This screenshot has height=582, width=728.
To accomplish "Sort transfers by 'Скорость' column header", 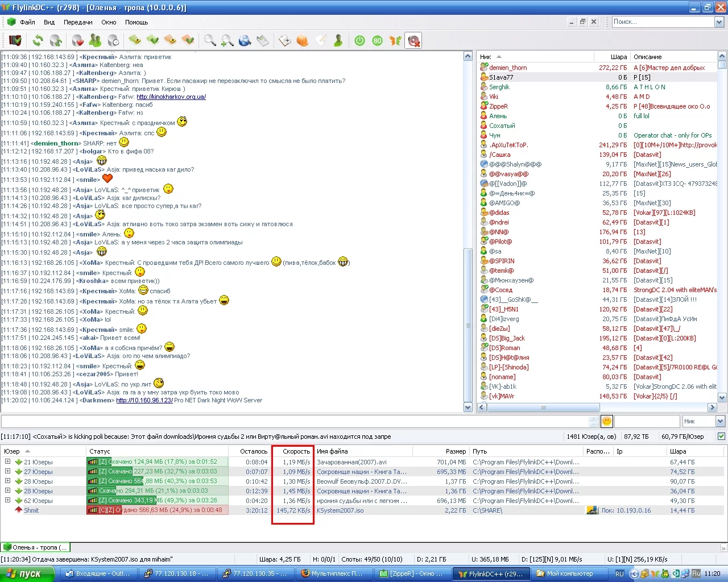I will (296, 451).
